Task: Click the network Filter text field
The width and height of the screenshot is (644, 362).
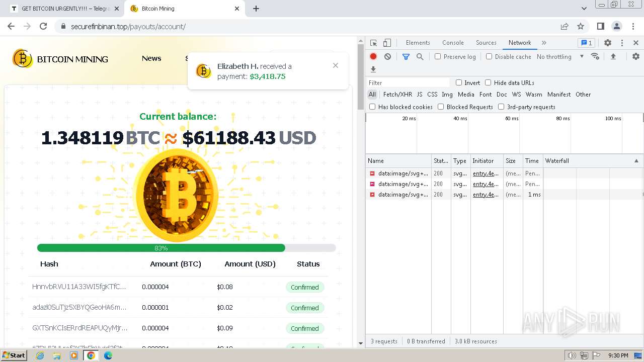Action: point(408,82)
